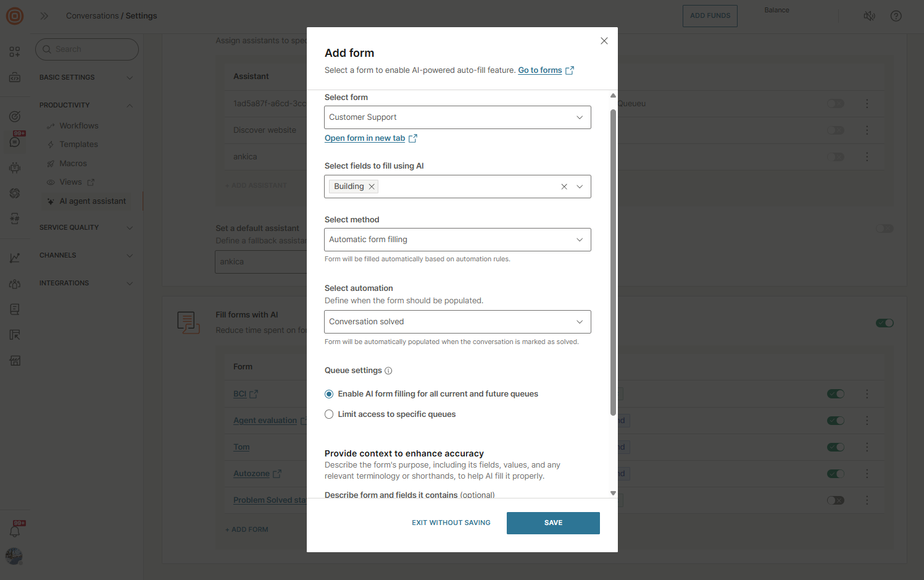Image resolution: width=924 pixels, height=580 pixels.
Task: Open the notifications bell at bottom left
Action: tap(14, 530)
